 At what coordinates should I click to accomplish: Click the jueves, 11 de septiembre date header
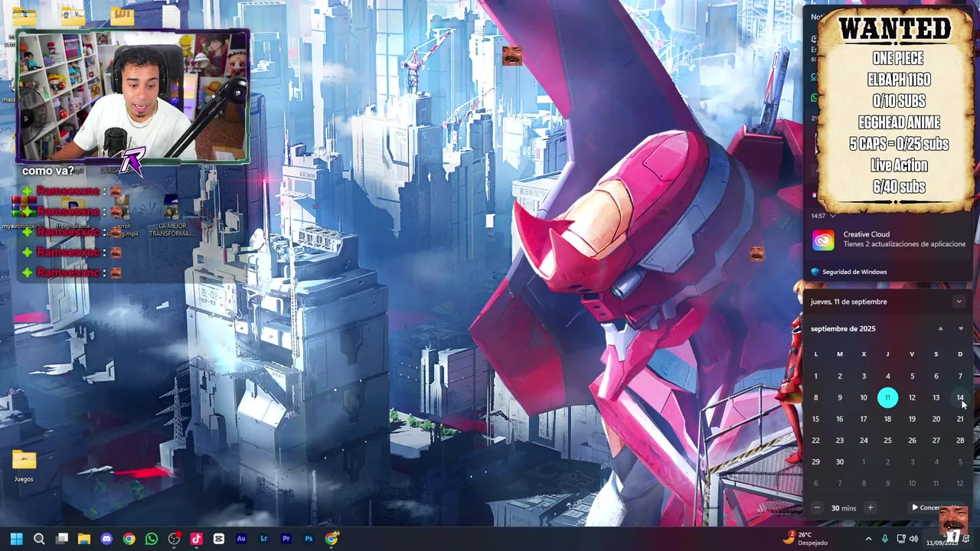point(848,302)
